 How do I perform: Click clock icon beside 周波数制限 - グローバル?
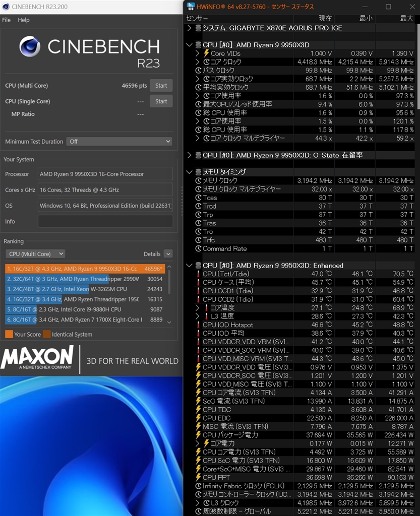[198, 511]
